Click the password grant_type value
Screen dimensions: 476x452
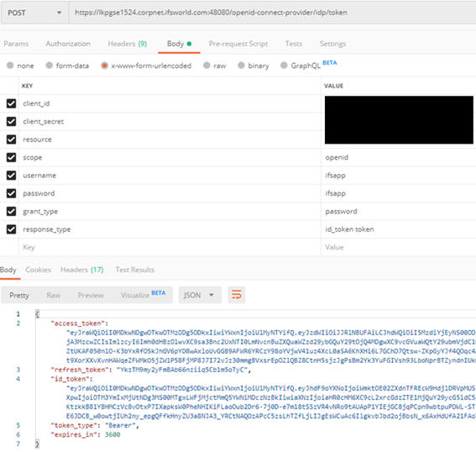pos(341,212)
